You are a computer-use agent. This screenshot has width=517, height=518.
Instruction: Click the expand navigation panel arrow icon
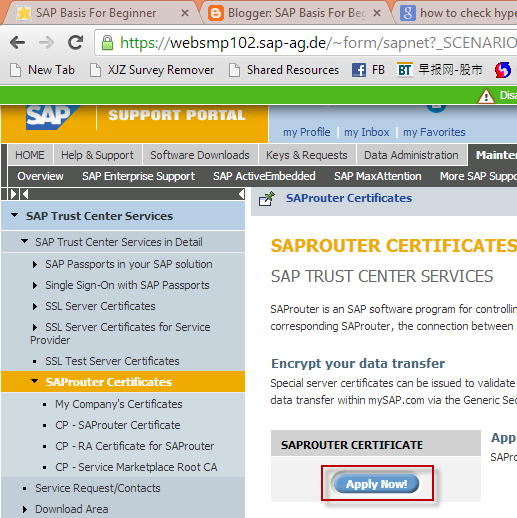(x=13, y=194)
